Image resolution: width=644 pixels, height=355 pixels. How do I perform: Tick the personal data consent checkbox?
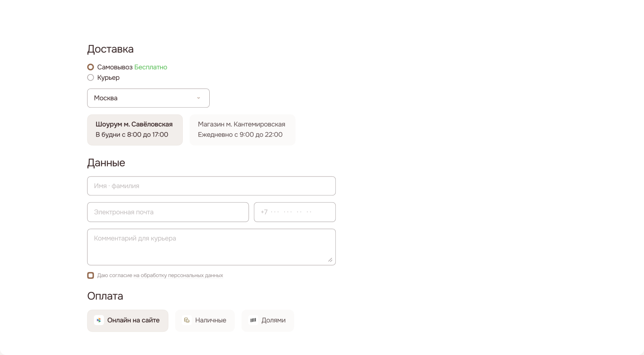[x=91, y=276]
